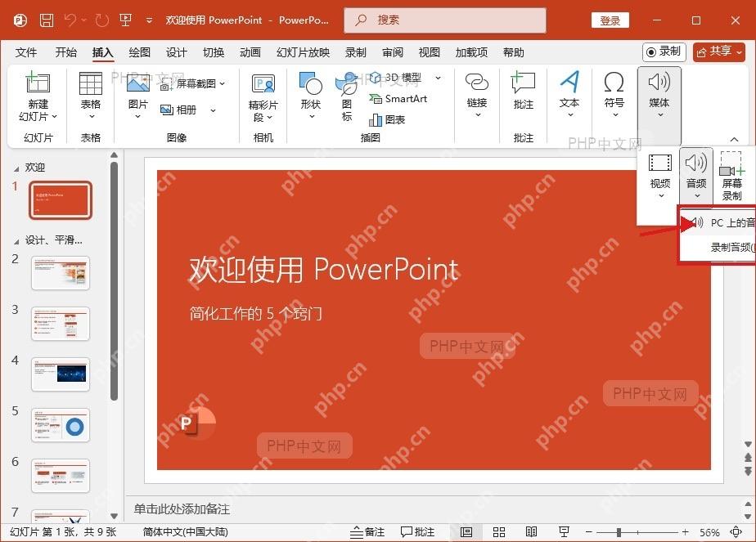Start the slideshow from the quick-access toolbar
Screen dimensions: 756x542
125,20
